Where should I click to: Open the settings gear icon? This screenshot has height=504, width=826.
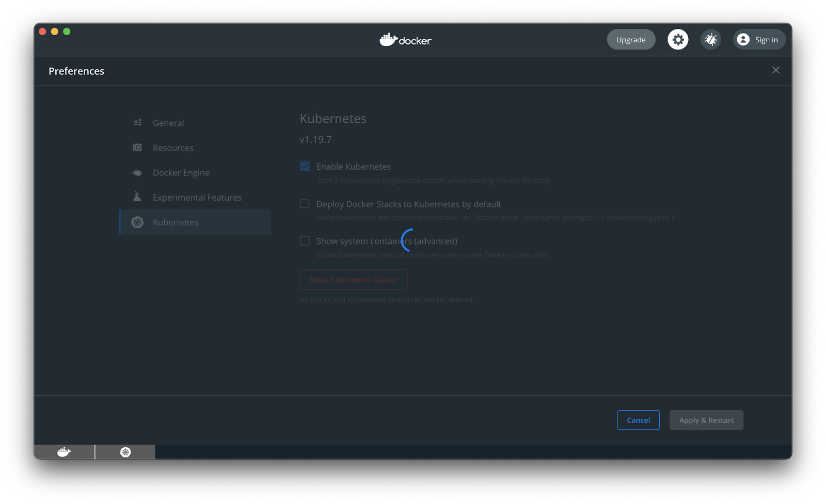(x=678, y=39)
